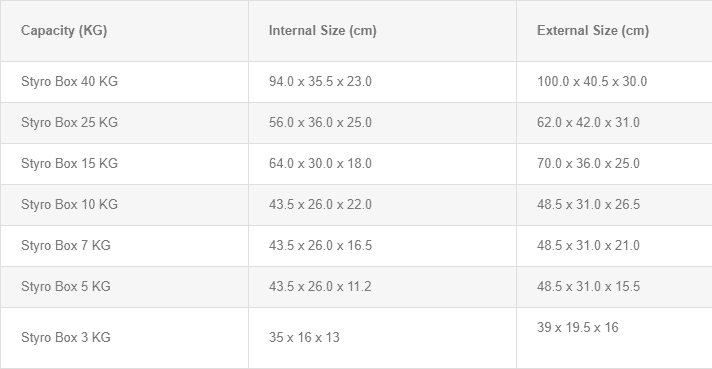Select the Styro Box 10 KG cell
The image size is (712, 369).
tap(124, 205)
